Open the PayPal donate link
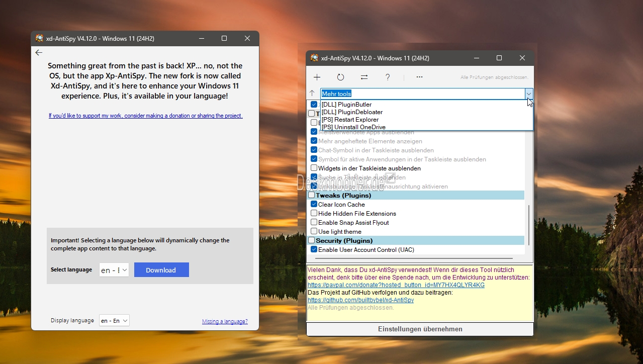The image size is (643, 364). click(x=396, y=285)
